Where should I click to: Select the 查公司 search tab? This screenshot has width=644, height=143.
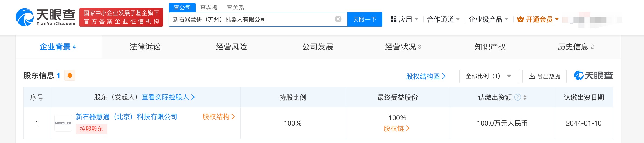182,8
